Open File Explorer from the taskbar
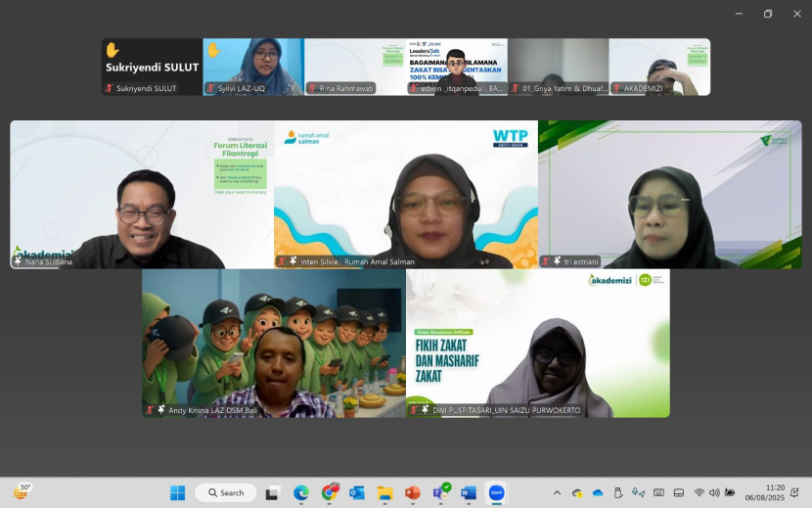Screen dimensions: 812x508 pos(384,492)
